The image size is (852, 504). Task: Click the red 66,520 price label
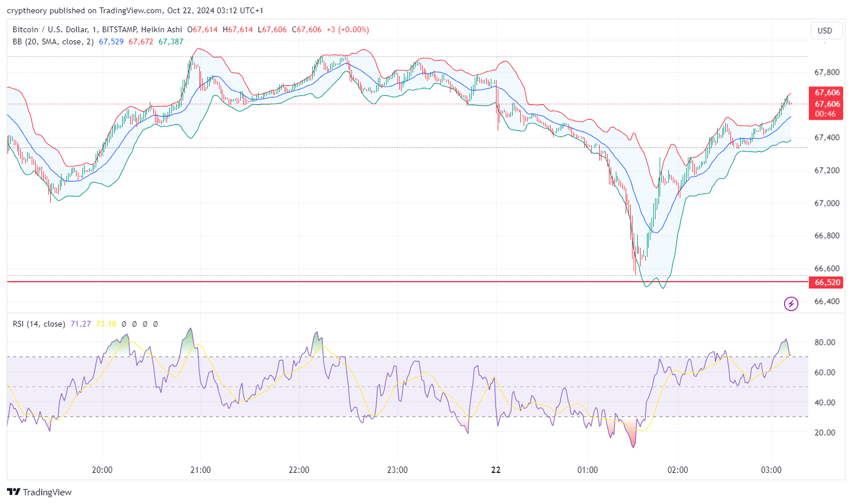(827, 282)
